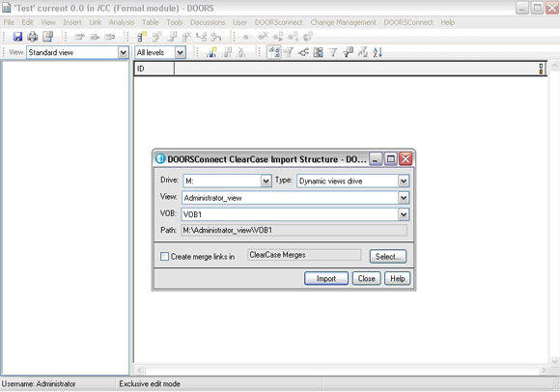This screenshot has width=560, height=392.
Task: Minimize the DOORSConnect import dialog
Action: tap(376, 158)
